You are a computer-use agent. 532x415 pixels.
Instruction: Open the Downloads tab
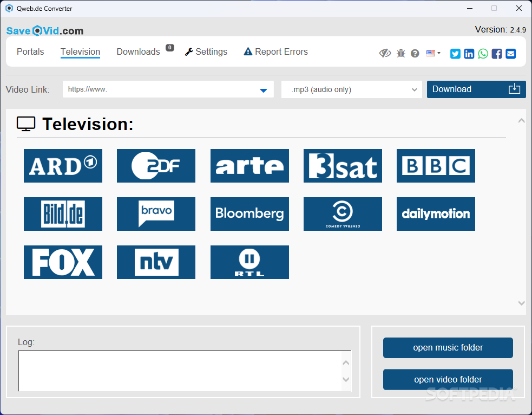[x=138, y=51]
